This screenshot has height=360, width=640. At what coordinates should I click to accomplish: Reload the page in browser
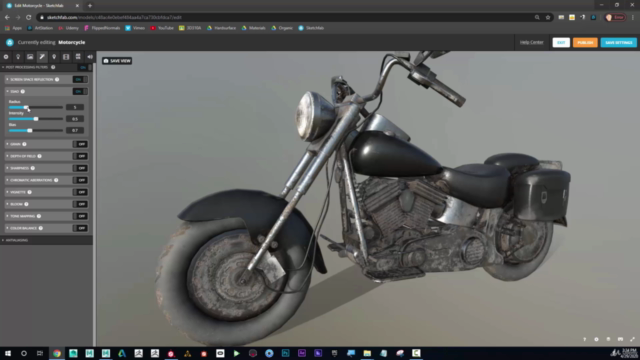pyautogui.click(x=29, y=17)
